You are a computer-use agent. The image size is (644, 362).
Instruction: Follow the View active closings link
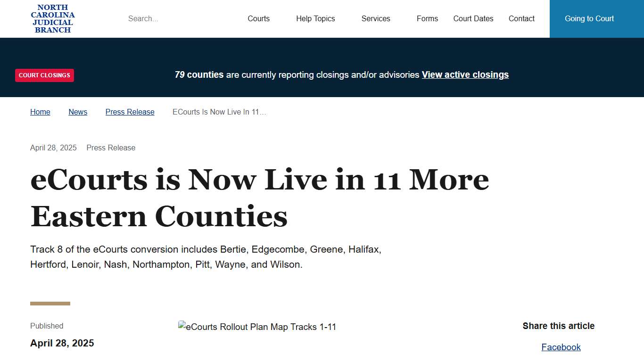(465, 74)
